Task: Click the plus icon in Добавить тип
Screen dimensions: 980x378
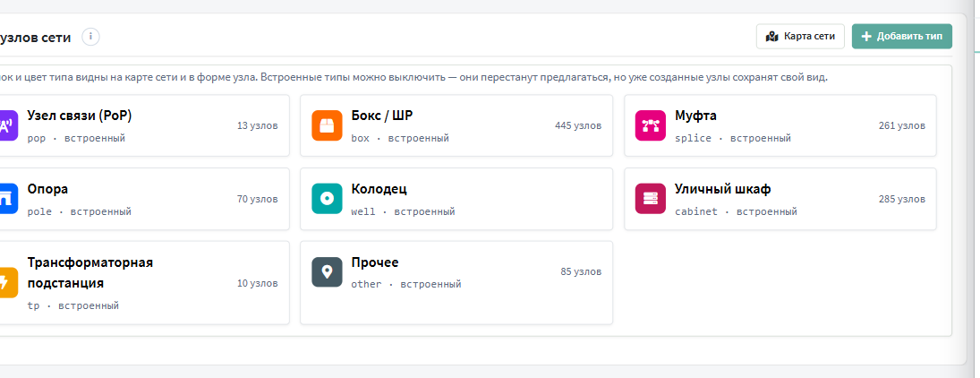Action: coord(866,37)
